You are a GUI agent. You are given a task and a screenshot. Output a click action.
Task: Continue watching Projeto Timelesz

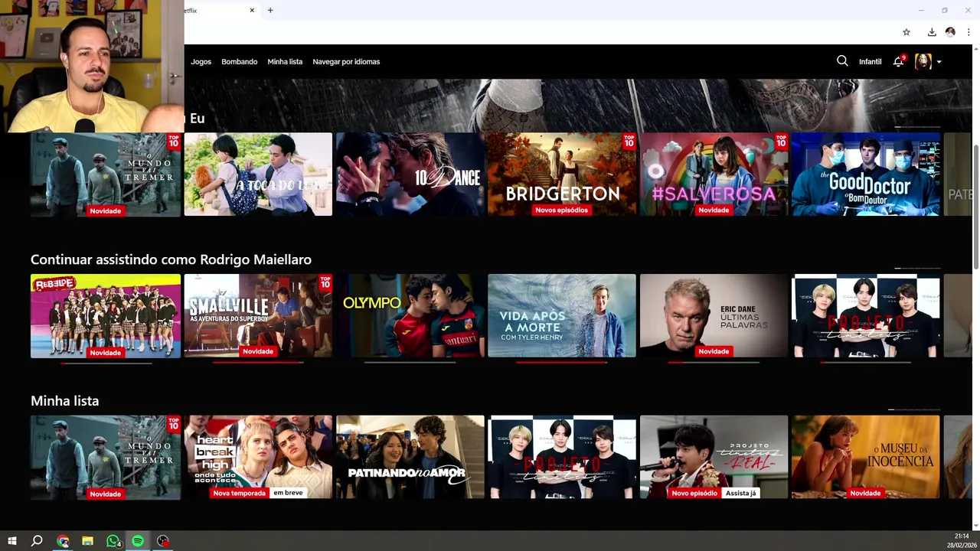coord(866,315)
